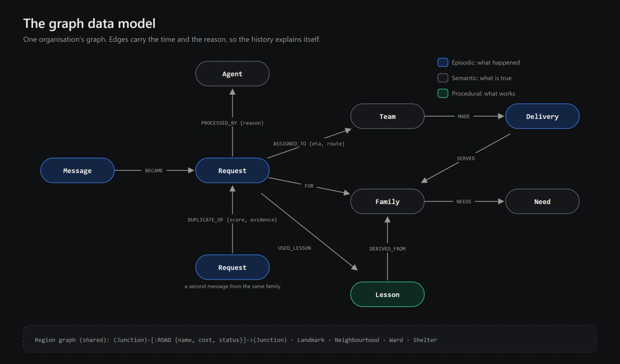This screenshot has width=620, height=364.
Task: Click the green Procedural legend swatch
Action: click(443, 93)
